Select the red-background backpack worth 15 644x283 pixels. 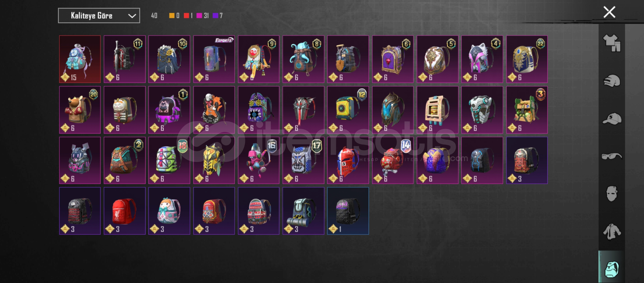(80, 59)
